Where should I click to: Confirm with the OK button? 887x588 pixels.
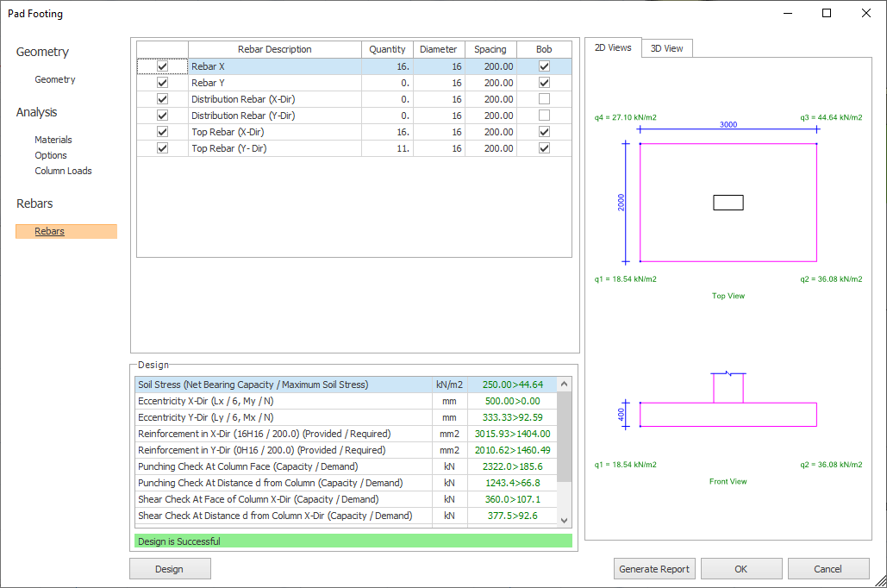(x=740, y=569)
